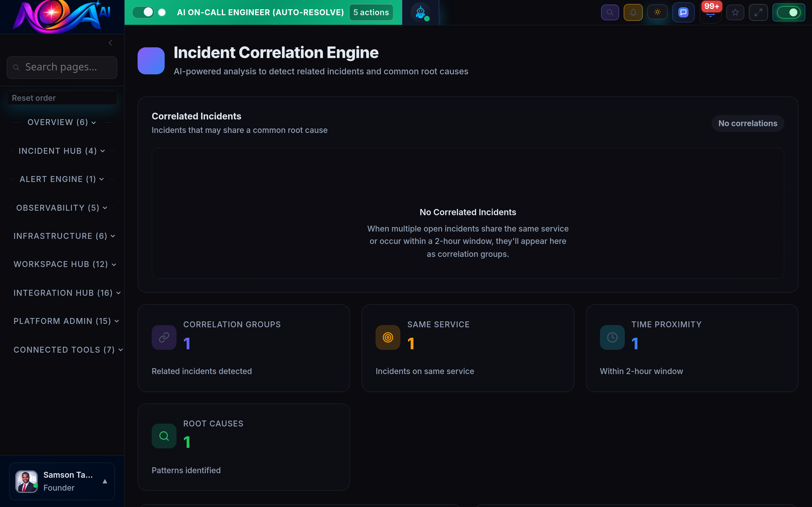
Task: Click the Correlation Groups link icon
Action: [164, 337]
